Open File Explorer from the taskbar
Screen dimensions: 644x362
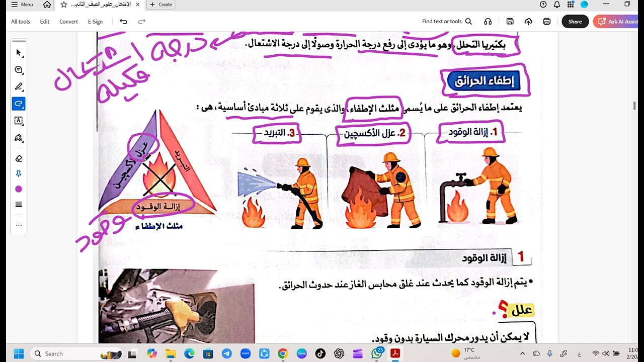pos(171,353)
